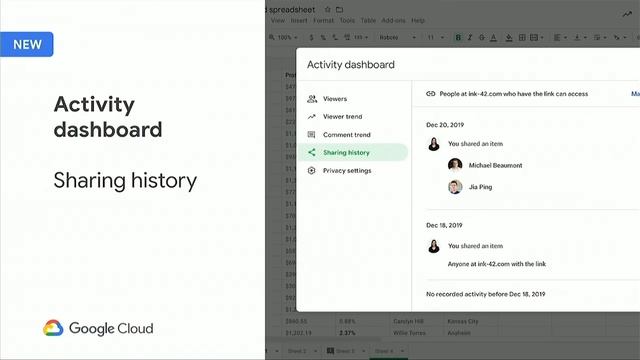The width and height of the screenshot is (640, 360).
Task: Click the Viewers people icon
Action: click(312, 99)
